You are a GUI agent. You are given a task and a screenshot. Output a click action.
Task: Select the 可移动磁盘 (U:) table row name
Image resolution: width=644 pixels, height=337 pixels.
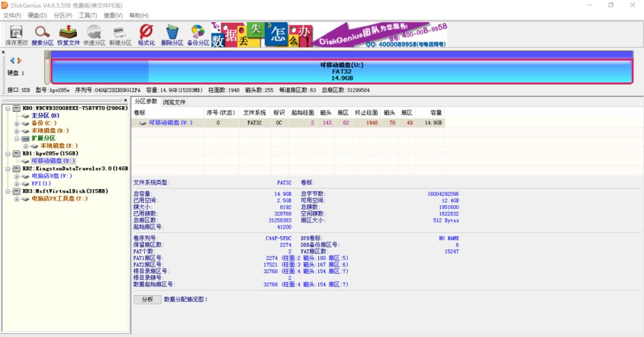click(171, 123)
